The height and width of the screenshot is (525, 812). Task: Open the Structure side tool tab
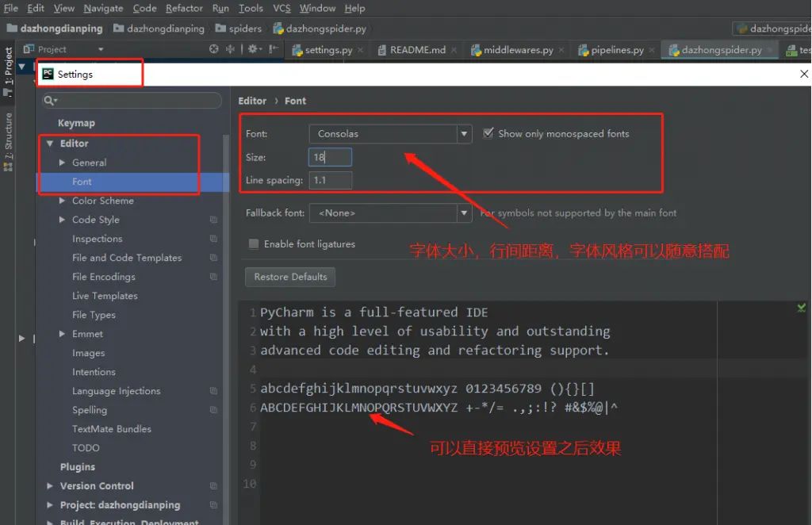pyautogui.click(x=8, y=142)
